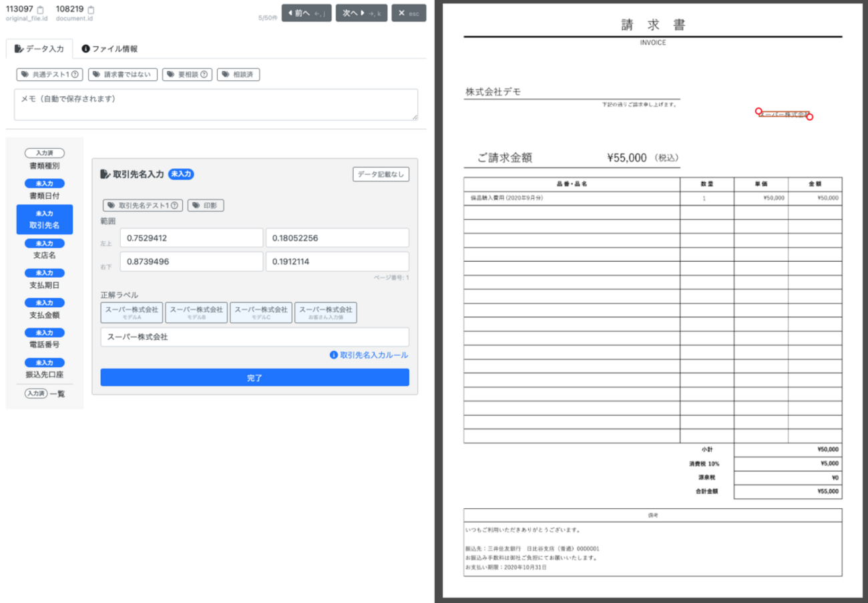Image resolution: width=868 pixels, height=603 pixels.
Task: Click the info icon beside 取引先名入力ルール
Action: [x=334, y=355]
